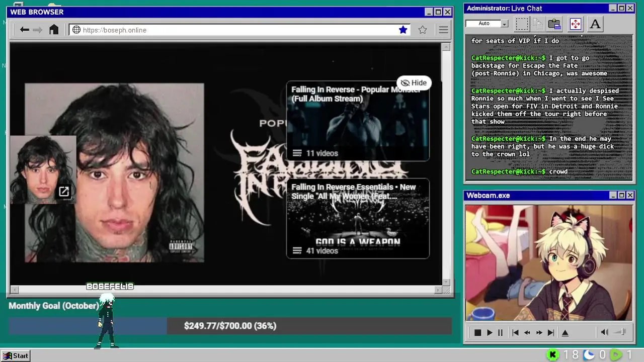The width and height of the screenshot is (644, 362).
Task: Open the Start menu
Action: click(16, 355)
